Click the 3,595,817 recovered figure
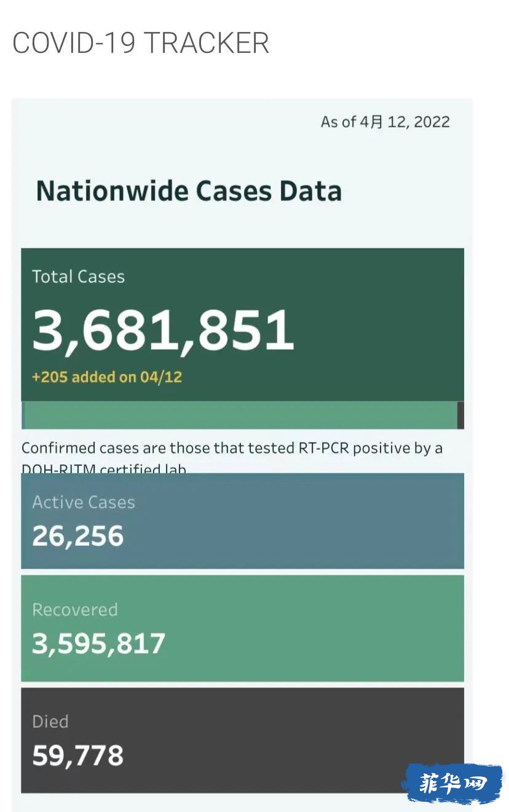509x812 pixels. (x=98, y=644)
